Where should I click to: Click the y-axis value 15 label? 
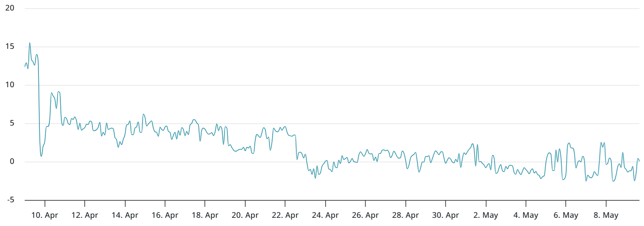pyautogui.click(x=10, y=47)
